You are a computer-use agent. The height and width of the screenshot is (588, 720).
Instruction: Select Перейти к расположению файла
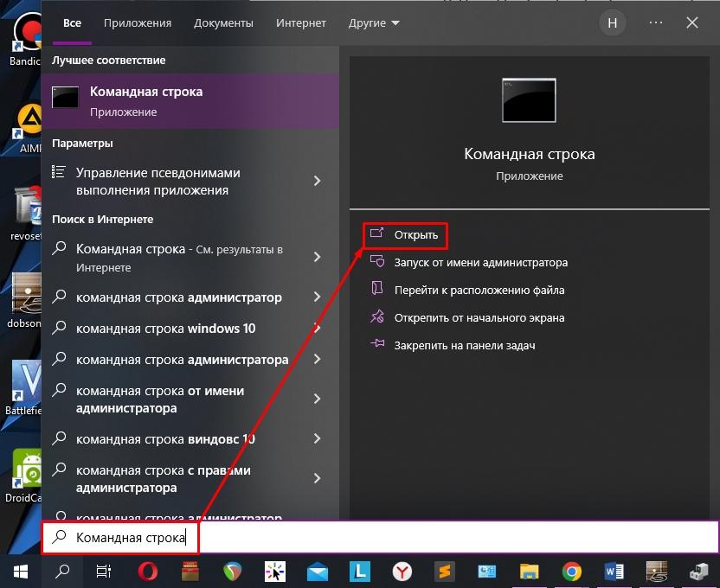click(x=479, y=290)
